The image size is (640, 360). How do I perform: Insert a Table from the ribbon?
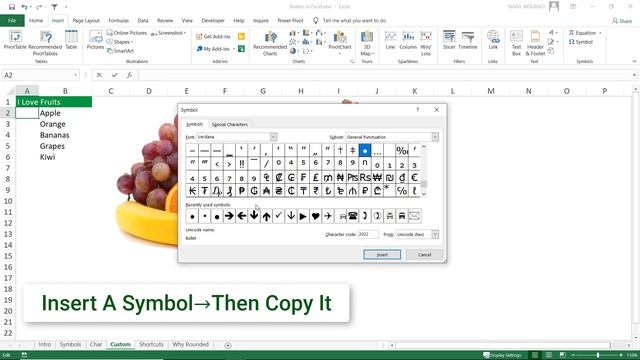(71, 40)
